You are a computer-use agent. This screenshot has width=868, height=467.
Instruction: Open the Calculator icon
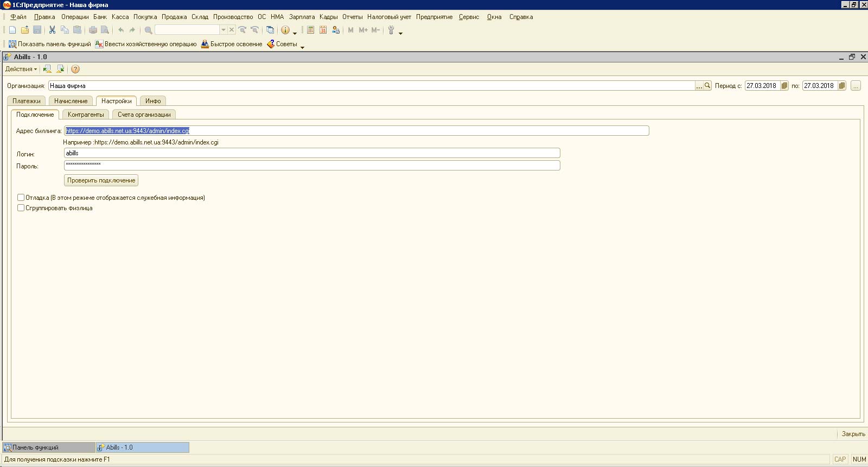tap(310, 30)
